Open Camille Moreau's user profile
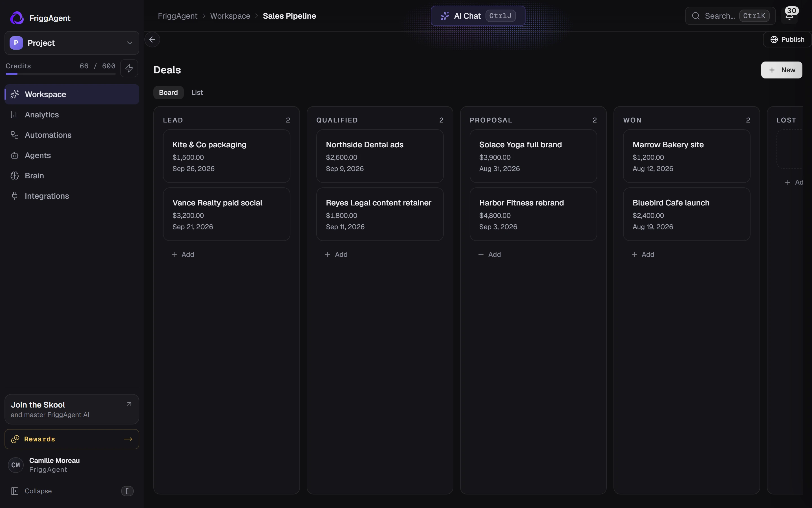Screen dimensions: 812x508 pos(72,465)
